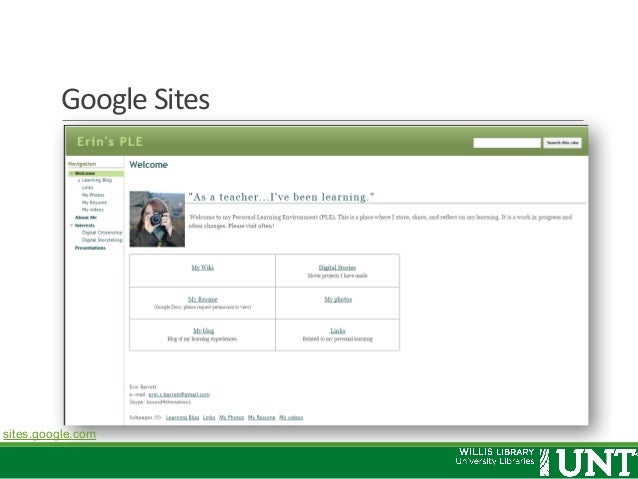Click 'Blog of my learning experiences' caption
This screenshot has width=638, height=479.
[203, 339]
